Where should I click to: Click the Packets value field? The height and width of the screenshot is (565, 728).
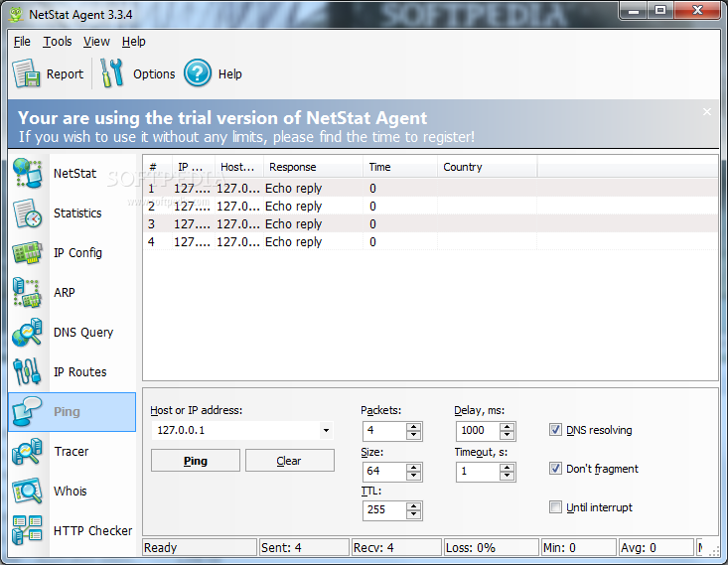pos(384,431)
